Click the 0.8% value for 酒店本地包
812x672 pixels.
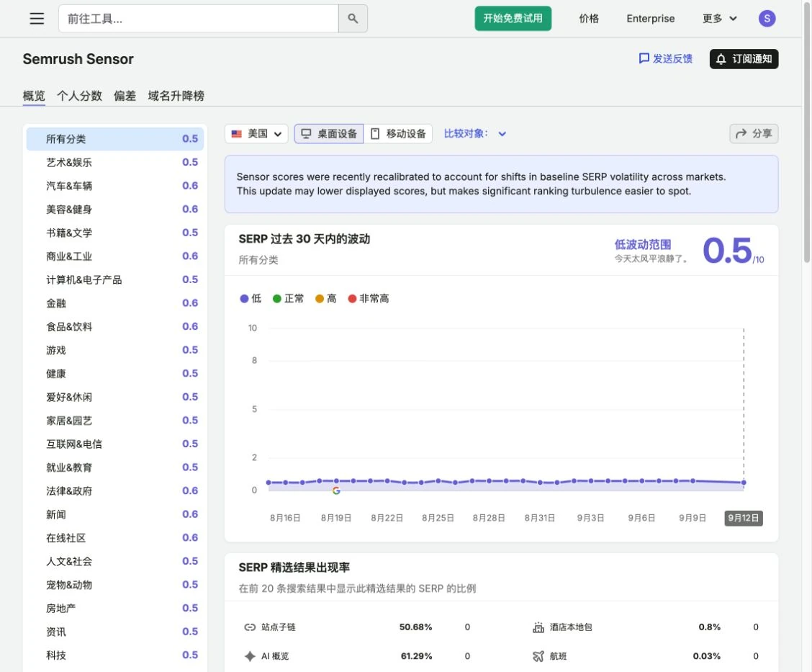pos(710,627)
